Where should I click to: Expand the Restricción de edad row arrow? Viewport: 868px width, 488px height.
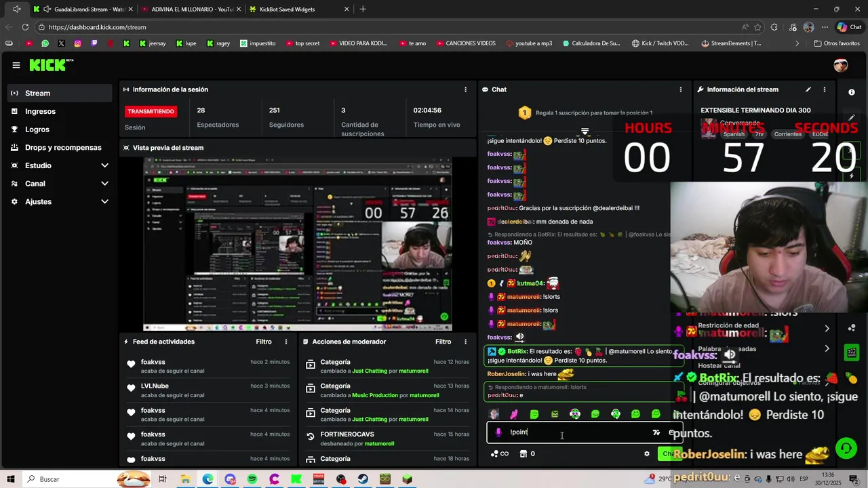click(x=827, y=329)
